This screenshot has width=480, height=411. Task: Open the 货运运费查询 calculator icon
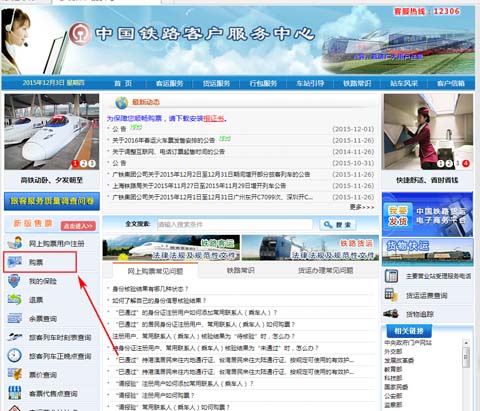coord(391,295)
